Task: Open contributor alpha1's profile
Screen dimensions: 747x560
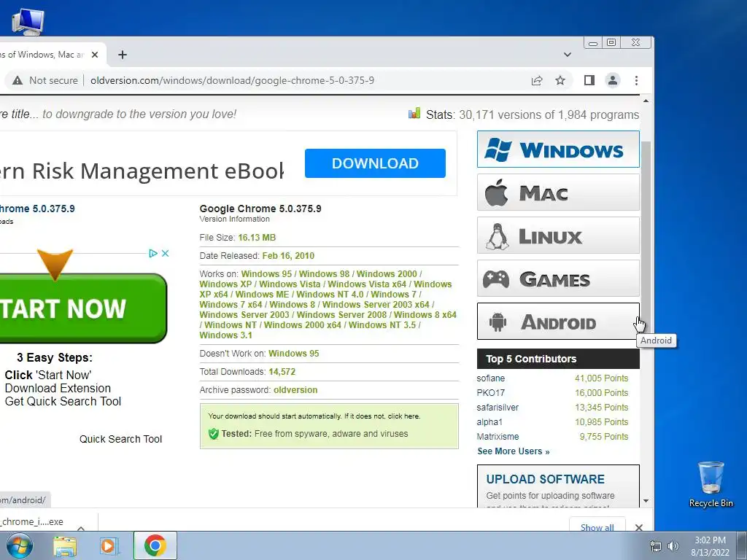Action: click(x=489, y=422)
